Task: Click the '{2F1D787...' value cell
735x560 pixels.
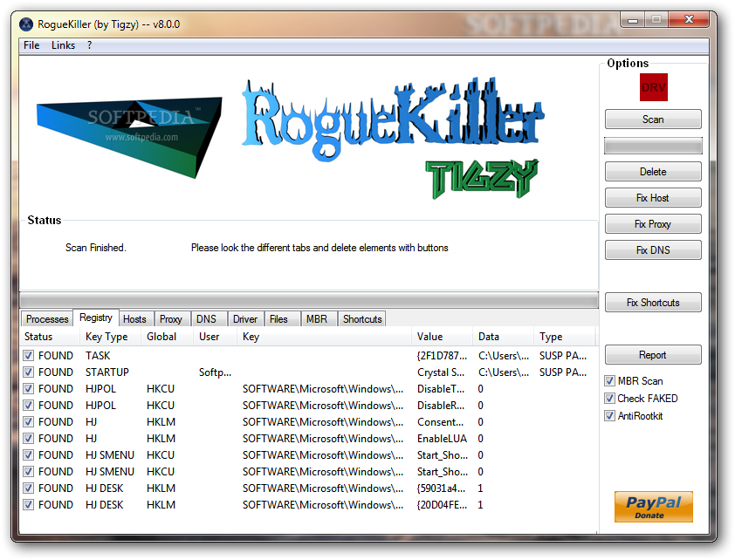Action: 442,355
